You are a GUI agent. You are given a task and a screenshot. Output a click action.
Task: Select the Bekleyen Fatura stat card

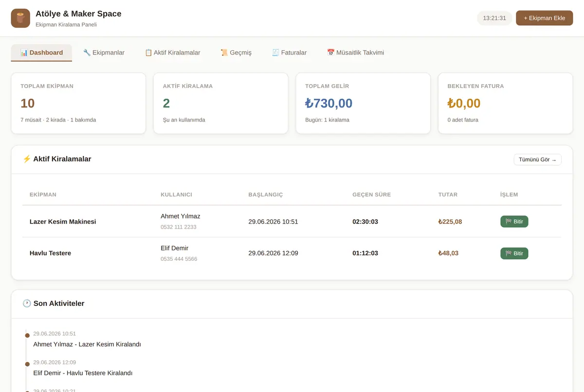click(505, 103)
